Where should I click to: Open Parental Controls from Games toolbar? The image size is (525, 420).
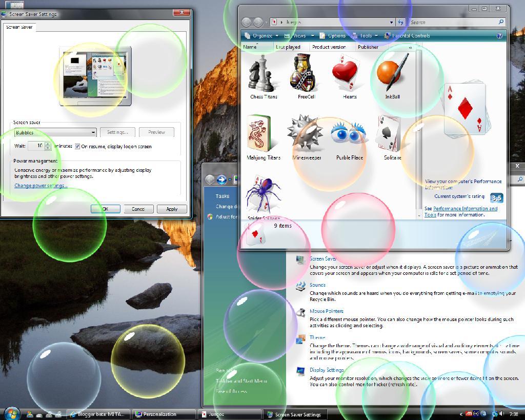[x=407, y=36]
